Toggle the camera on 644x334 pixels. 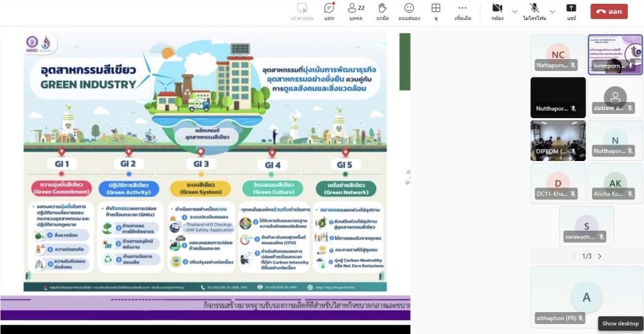click(497, 11)
